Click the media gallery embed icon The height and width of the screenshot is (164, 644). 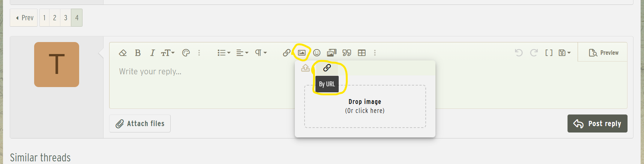(332, 53)
